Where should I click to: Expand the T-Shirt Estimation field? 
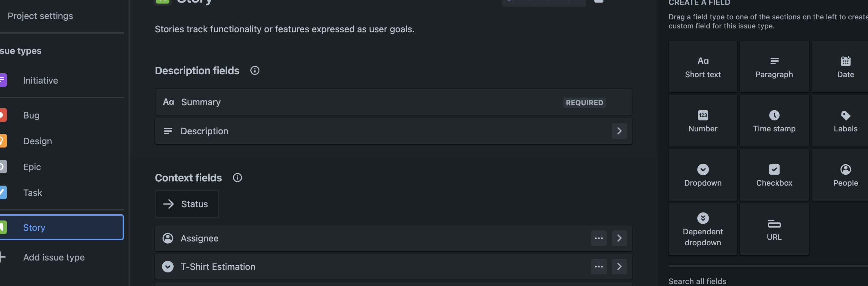pyautogui.click(x=619, y=266)
